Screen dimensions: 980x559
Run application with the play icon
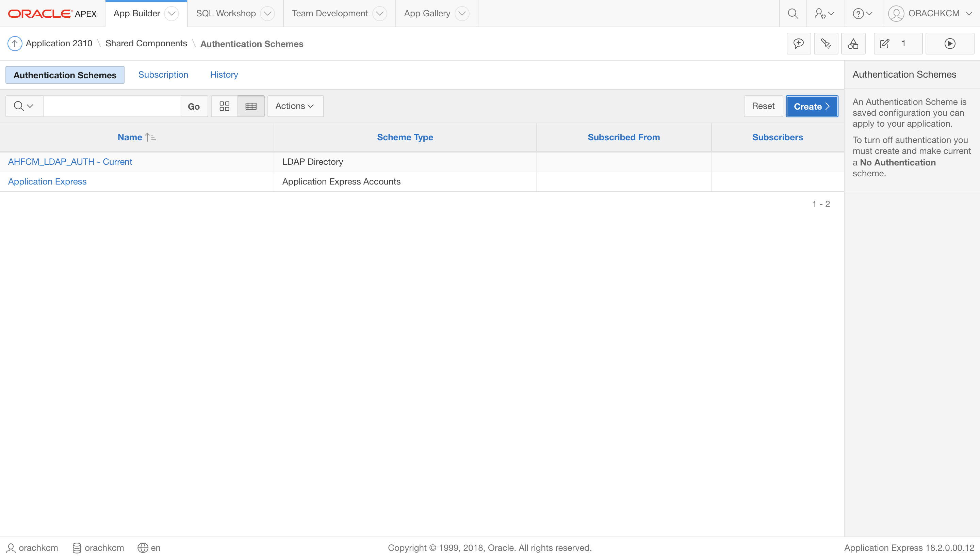coord(950,44)
